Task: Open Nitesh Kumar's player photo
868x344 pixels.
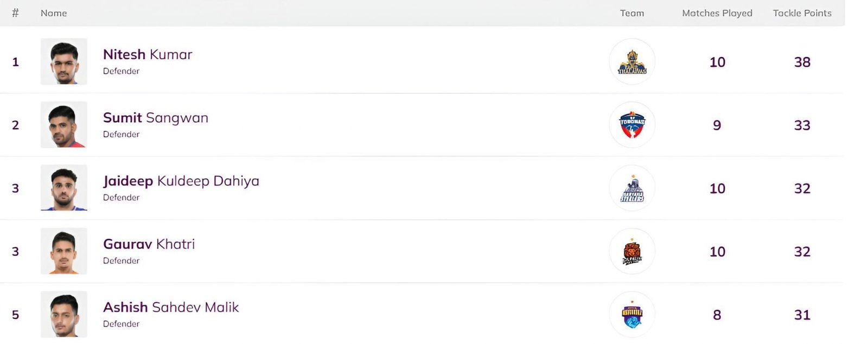Action: (63, 61)
